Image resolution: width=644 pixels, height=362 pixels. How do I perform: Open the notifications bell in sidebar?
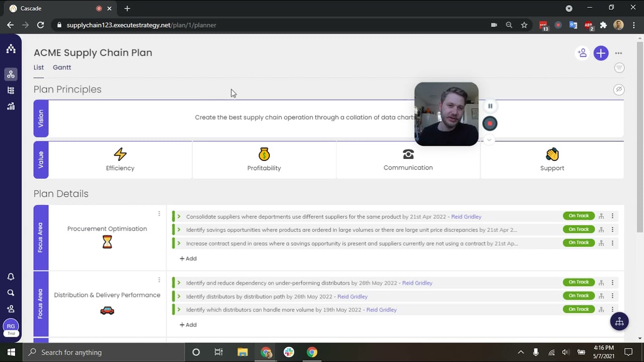tap(11, 277)
